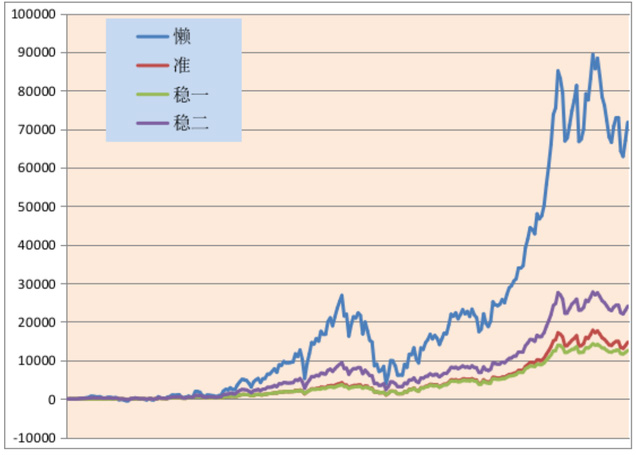
Task: Click the -10000 y-axis label
Action: [x=32, y=438]
